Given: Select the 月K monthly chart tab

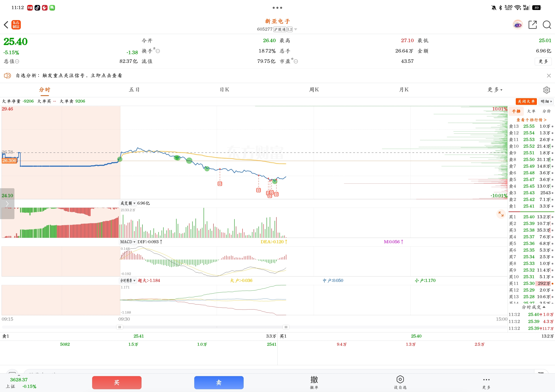Looking at the screenshot, I should [x=404, y=90].
